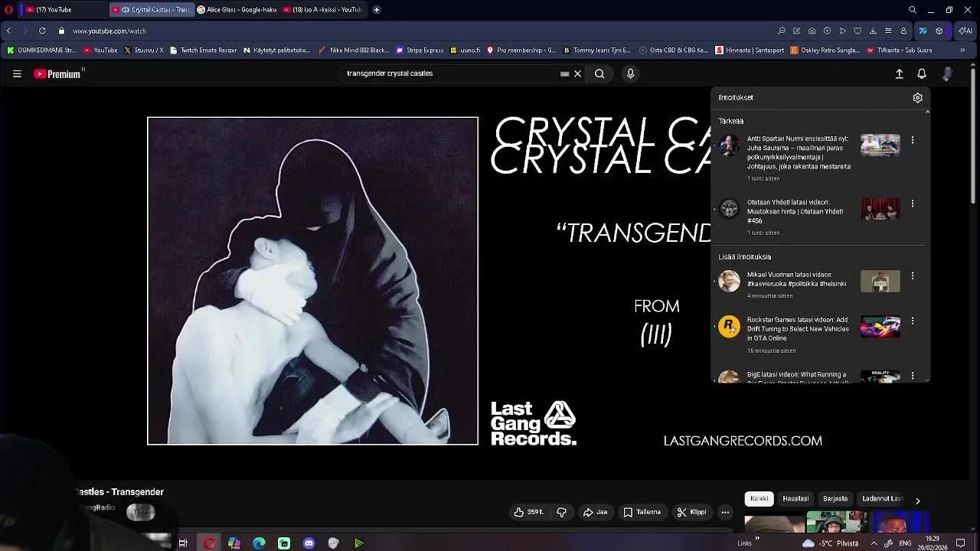Open notification settings gear in Ilmoitukset panel
This screenshot has width=980, height=551.
point(917,98)
